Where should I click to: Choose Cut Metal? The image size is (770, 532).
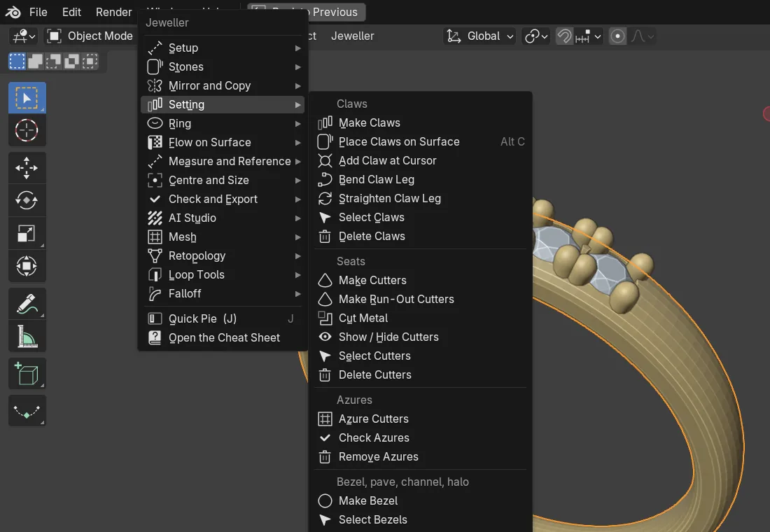tap(421, 318)
